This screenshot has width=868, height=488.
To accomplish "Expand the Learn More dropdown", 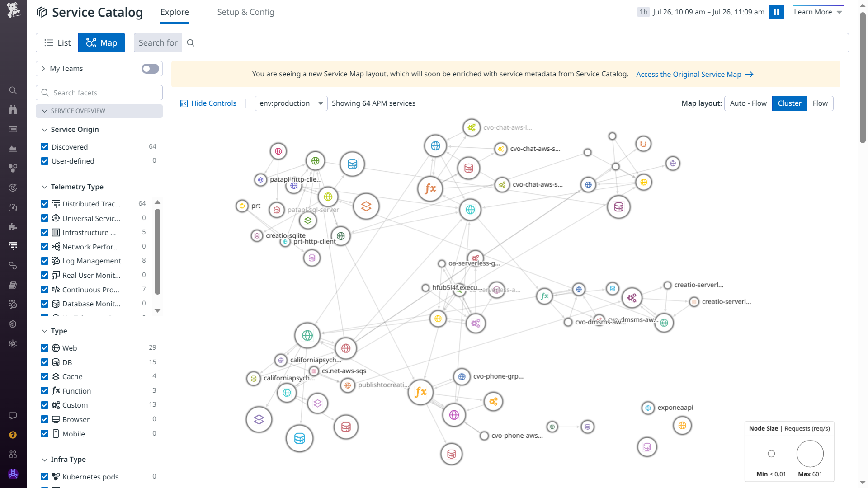I will click(818, 12).
